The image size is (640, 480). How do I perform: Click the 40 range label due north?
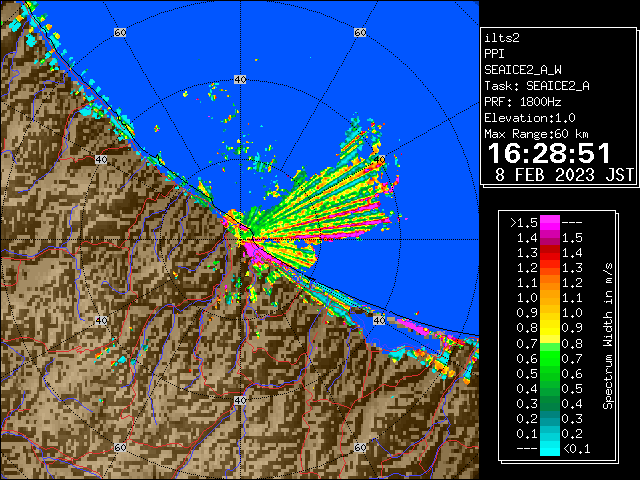tap(240, 80)
